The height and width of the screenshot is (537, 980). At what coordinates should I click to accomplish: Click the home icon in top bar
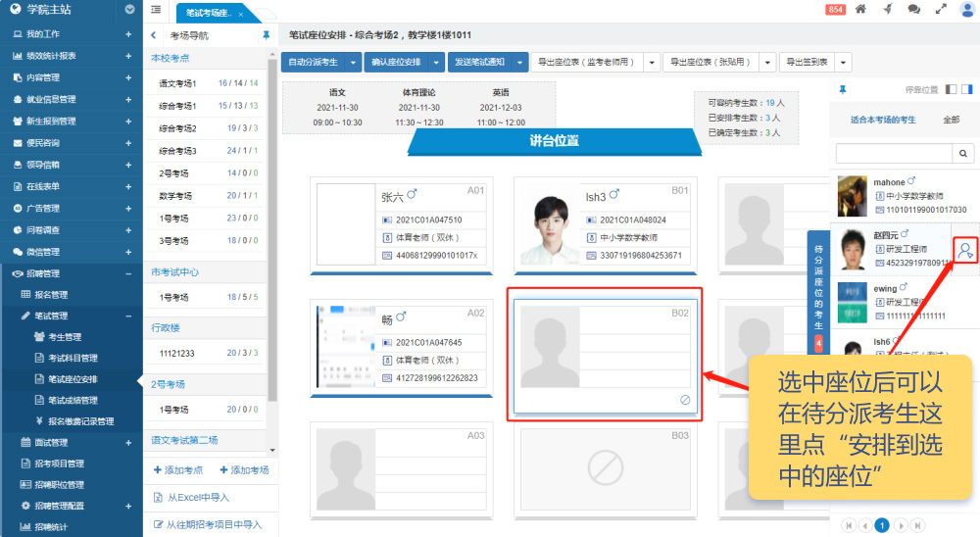click(x=860, y=10)
